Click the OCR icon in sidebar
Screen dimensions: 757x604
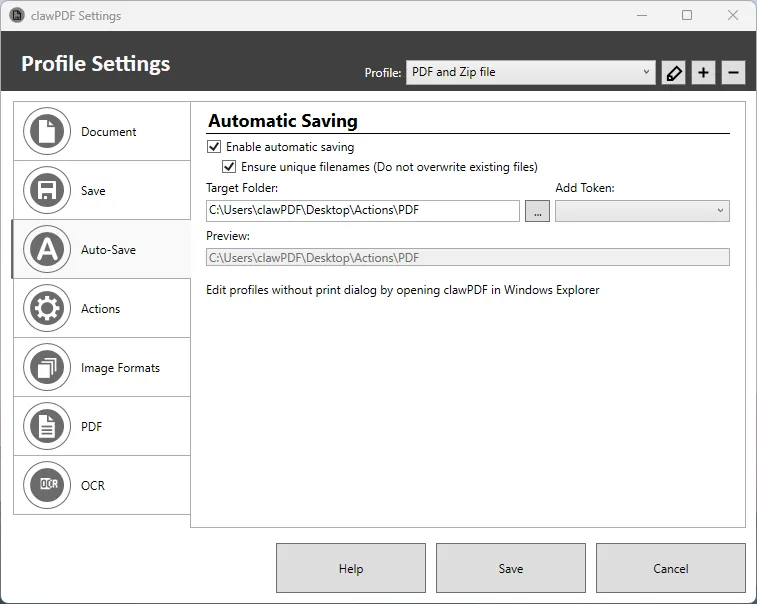tap(47, 485)
